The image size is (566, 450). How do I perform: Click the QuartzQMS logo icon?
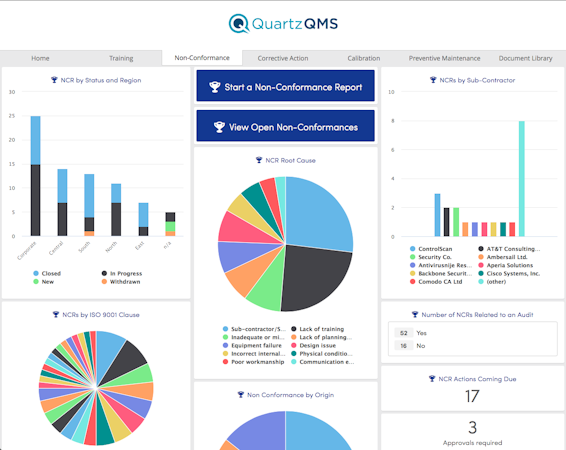(239, 24)
